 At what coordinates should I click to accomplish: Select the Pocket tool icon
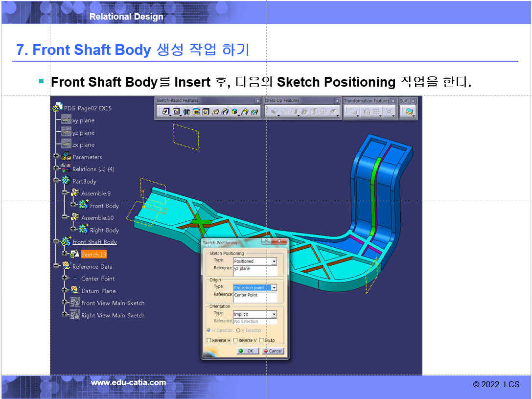176,112
